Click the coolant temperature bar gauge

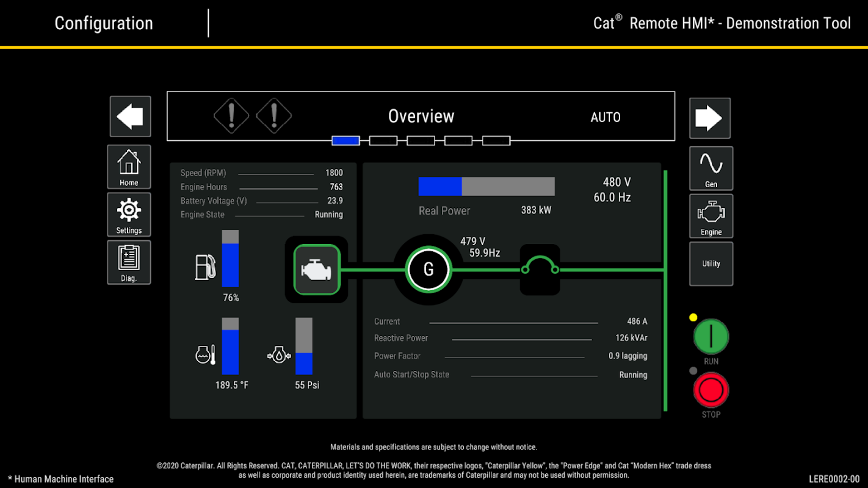(230, 346)
